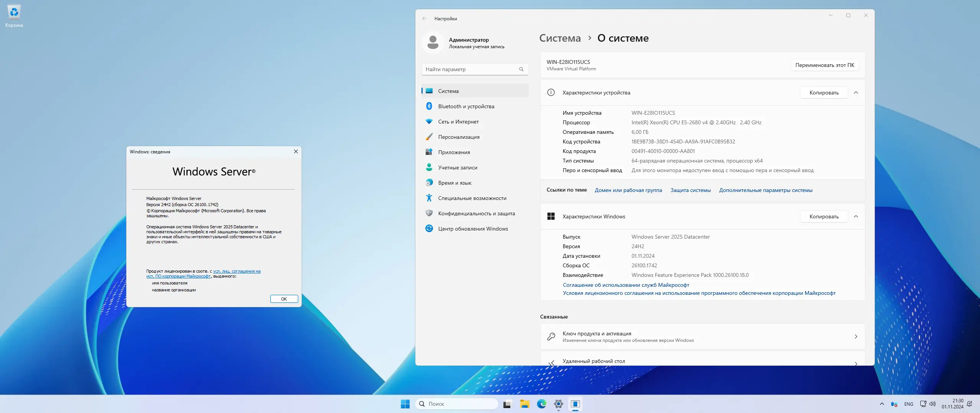Screen dimensions: 980x413
Task: Open Центр обновления Windows
Action: point(473,229)
